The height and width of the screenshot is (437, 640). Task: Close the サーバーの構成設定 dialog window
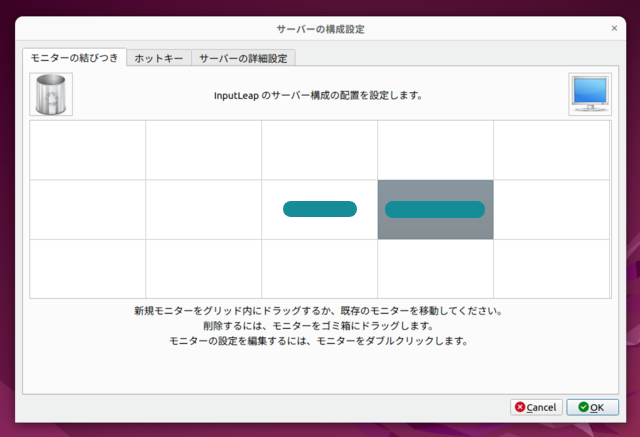(613, 28)
